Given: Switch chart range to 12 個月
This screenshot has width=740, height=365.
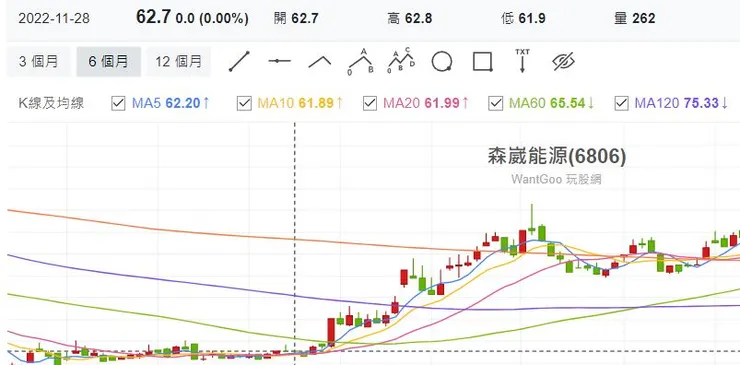Looking at the screenshot, I should (x=178, y=61).
